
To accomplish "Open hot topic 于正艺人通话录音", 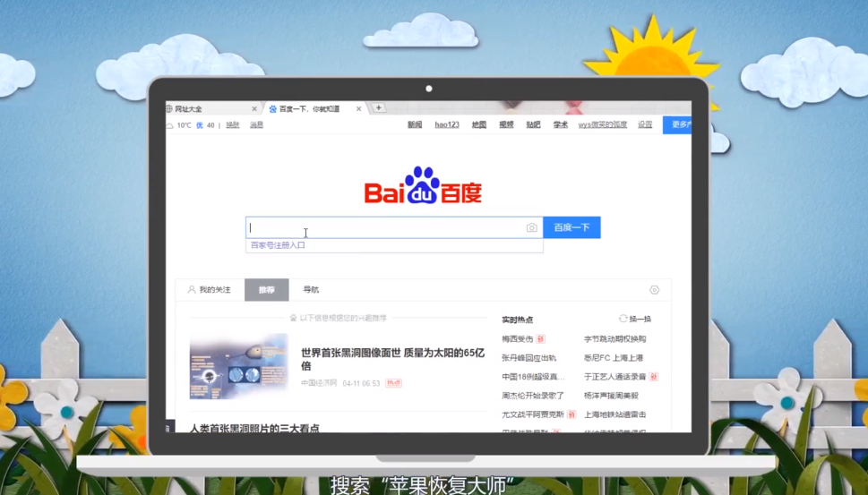I will pos(615,377).
